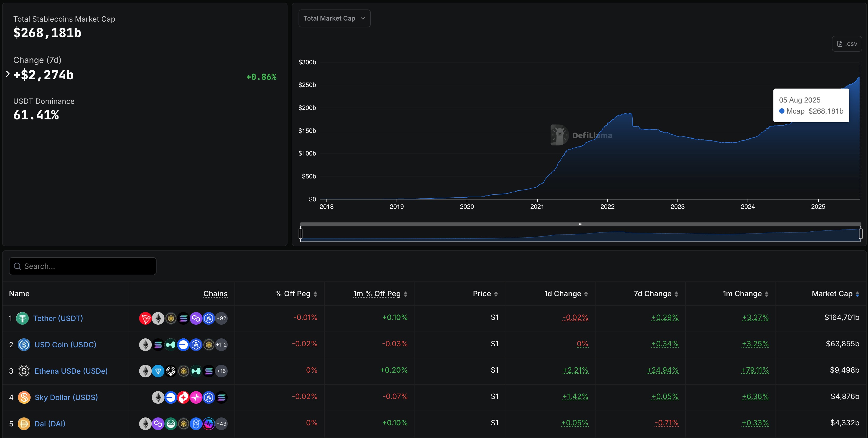Image resolution: width=868 pixels, height=438 pixels.
Task: Click the red-white chain icon in Sky Dollar row
Action: pyautogui.click(x=183, y=397)
